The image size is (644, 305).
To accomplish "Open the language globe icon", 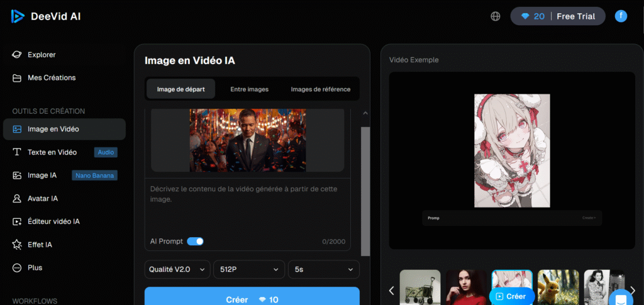I will [496, 16].
